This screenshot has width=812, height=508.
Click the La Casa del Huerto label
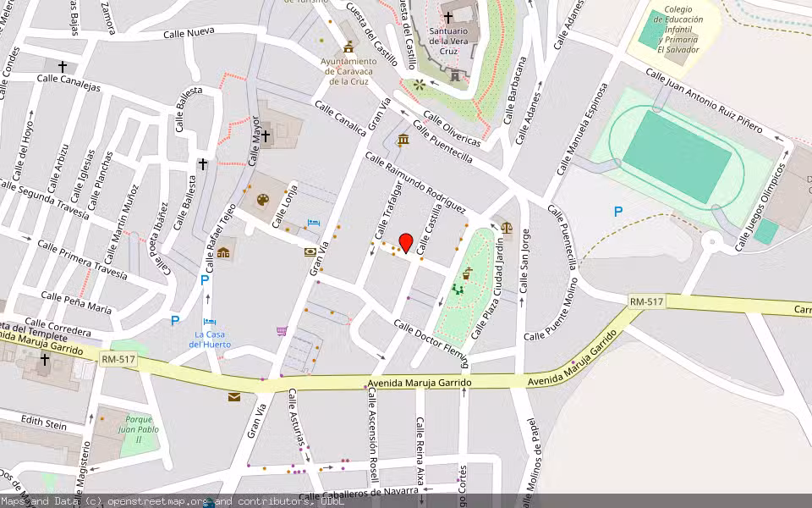pyautogui.click(x=210, y=340)
